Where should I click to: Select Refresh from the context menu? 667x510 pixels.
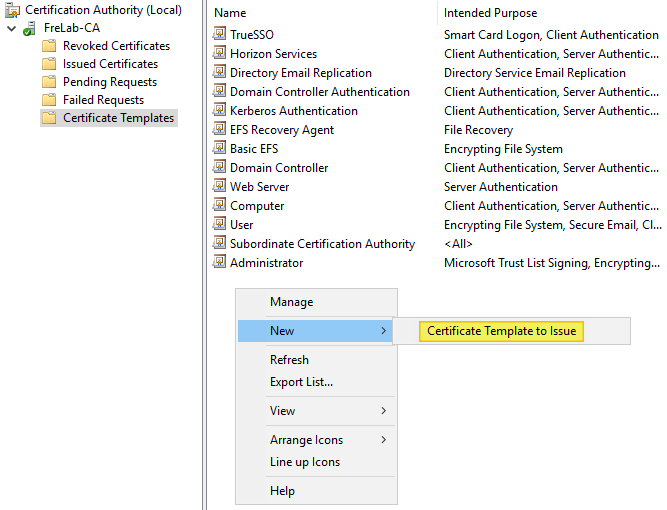[289, 360]
